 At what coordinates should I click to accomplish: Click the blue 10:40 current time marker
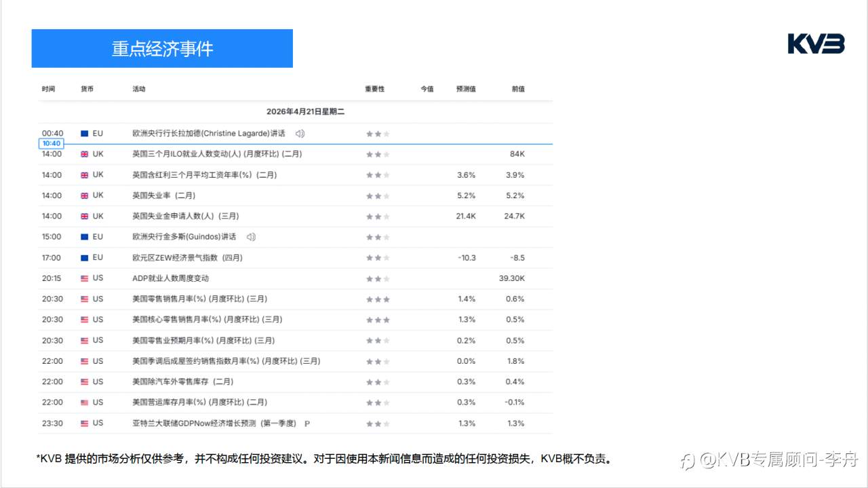tap(51, 143)
